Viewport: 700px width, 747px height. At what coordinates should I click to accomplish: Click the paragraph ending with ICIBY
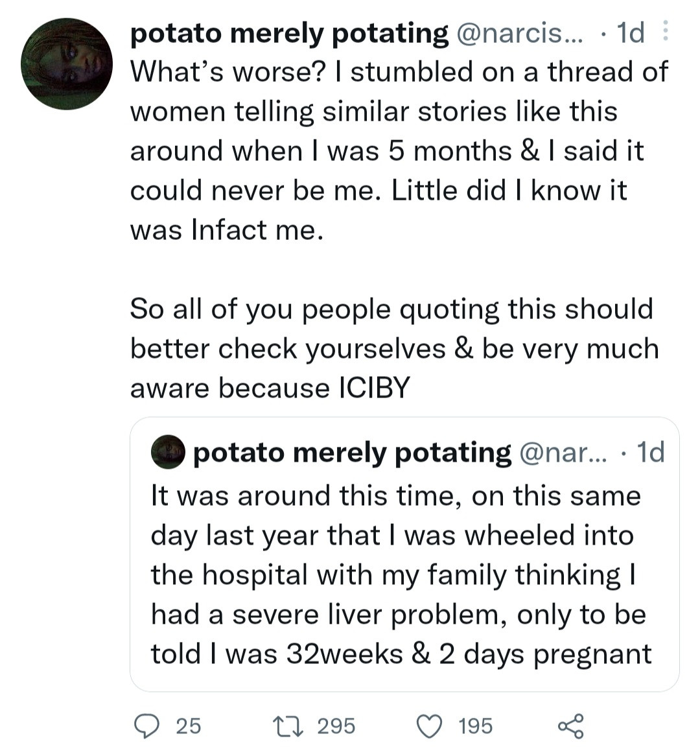pos(395,348)
